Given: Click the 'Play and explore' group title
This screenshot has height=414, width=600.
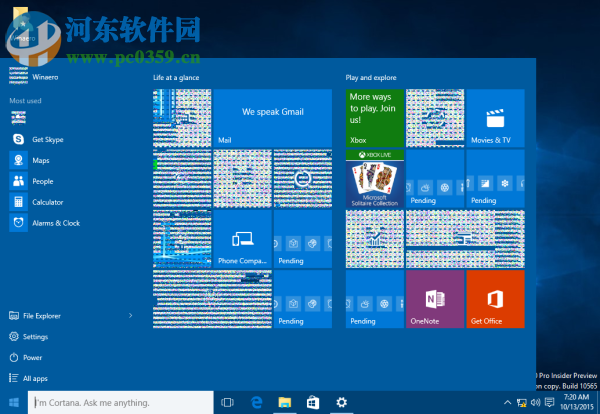Looking at the screenshot, I should point(371,78).
